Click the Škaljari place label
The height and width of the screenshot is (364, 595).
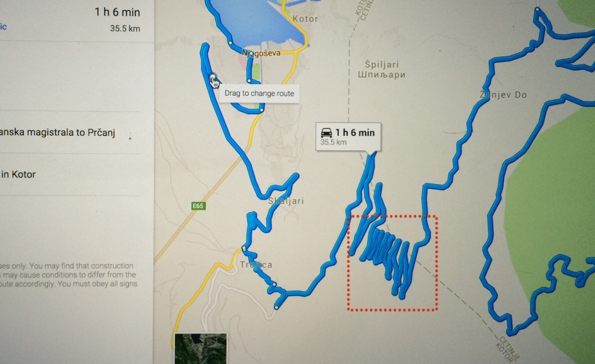pyautogui.click(x=286, y=201)
